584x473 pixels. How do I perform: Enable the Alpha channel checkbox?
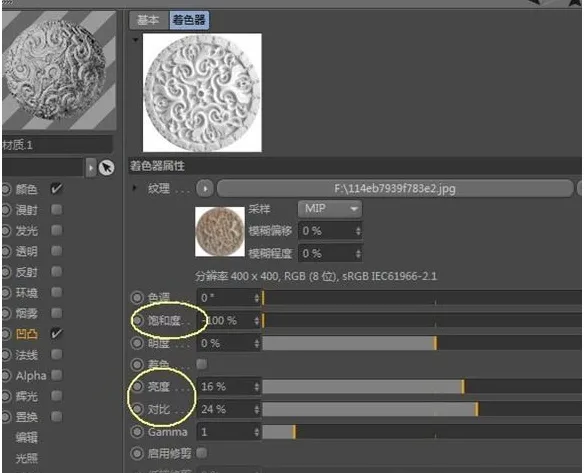(56, 375)
